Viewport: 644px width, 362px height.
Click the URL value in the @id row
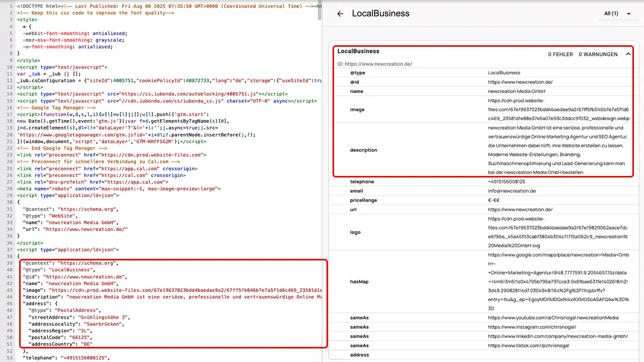[520, 82]
